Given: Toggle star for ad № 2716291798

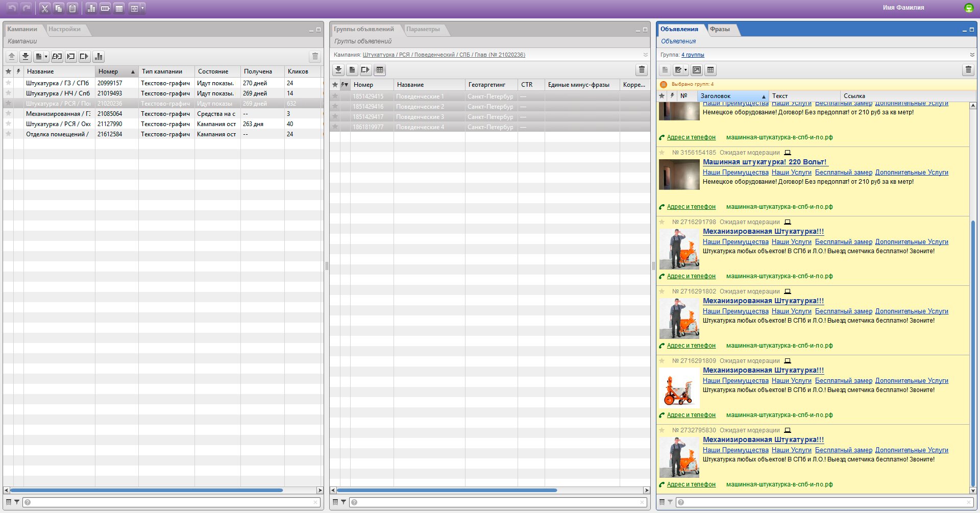Looking at the screenshot, I should point(662,222).
